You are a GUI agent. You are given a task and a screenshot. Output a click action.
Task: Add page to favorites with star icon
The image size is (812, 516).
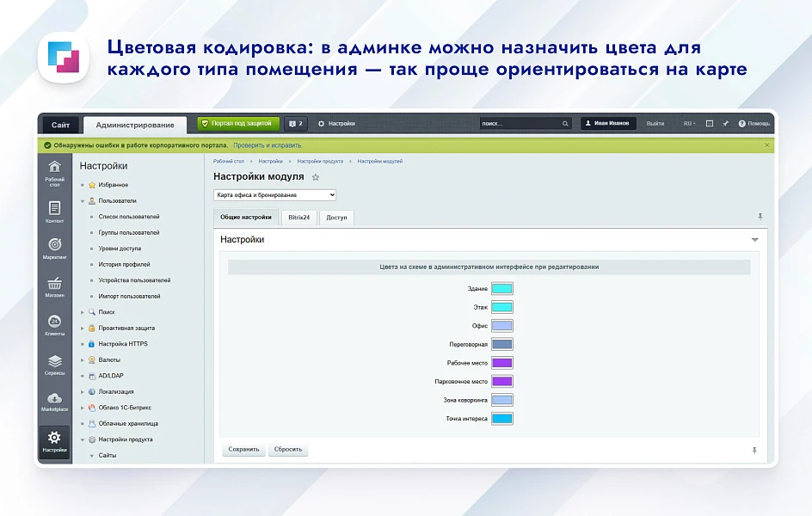coord(316,177)
